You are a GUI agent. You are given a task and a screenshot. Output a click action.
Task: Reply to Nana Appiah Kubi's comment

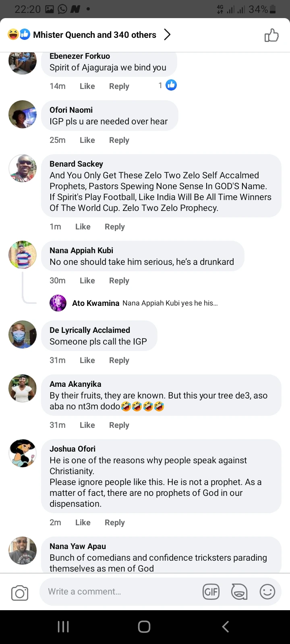119,281
